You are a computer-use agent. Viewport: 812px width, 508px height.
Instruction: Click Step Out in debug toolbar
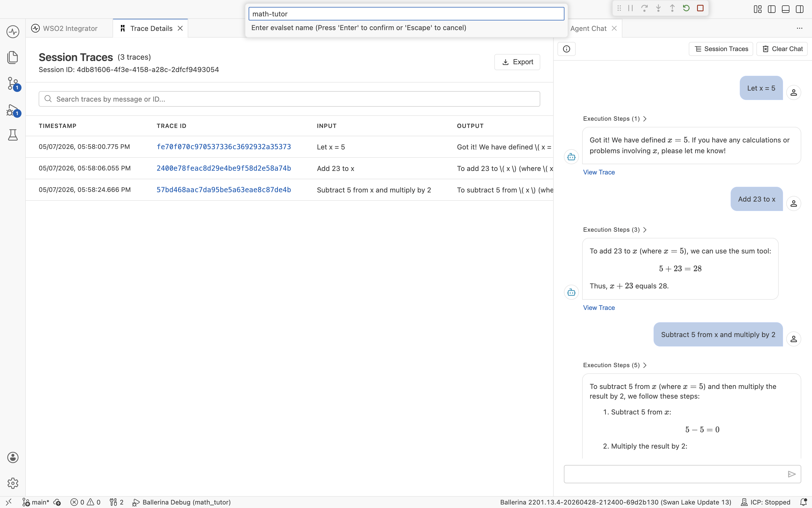[x=672, y=8]
